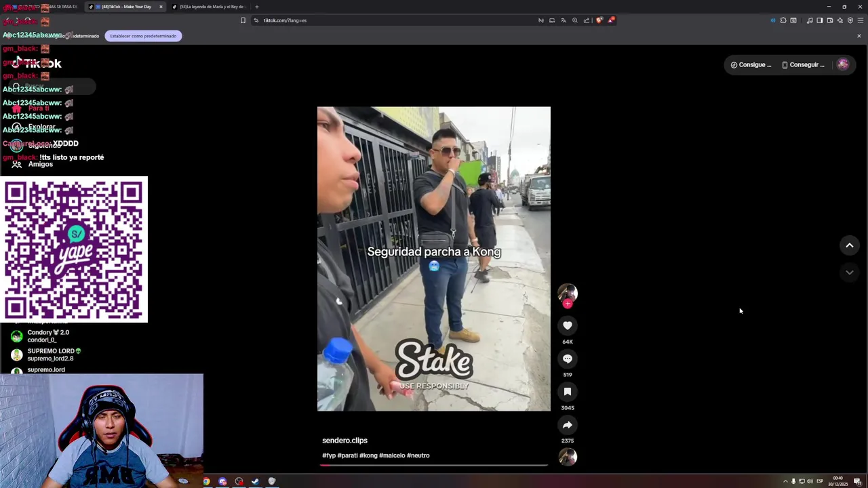
Task: Click the volume speaker icon in the tray
Action: (x=810, y=481)
